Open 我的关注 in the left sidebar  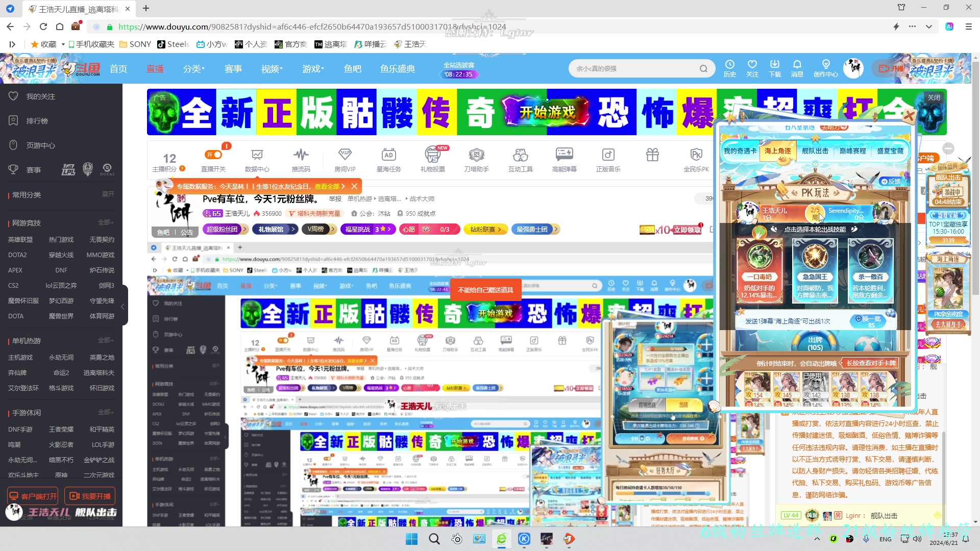pyautogui.click(x=40, y=96)
